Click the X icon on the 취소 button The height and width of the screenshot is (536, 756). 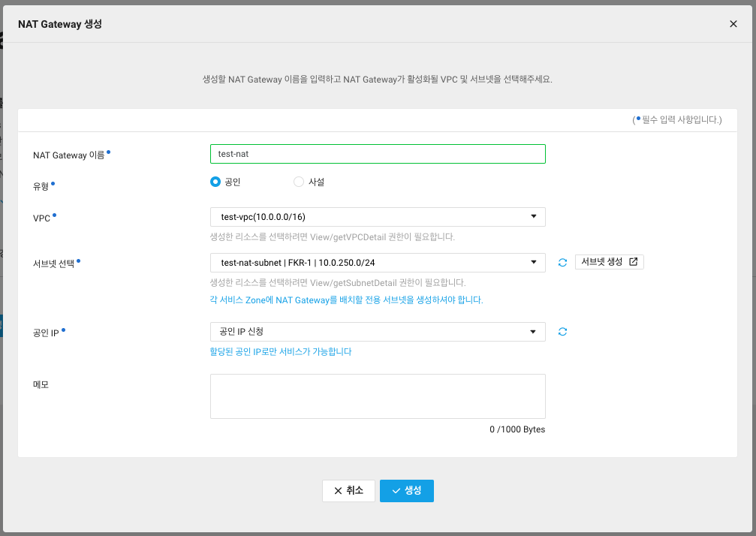pos(338,491)
